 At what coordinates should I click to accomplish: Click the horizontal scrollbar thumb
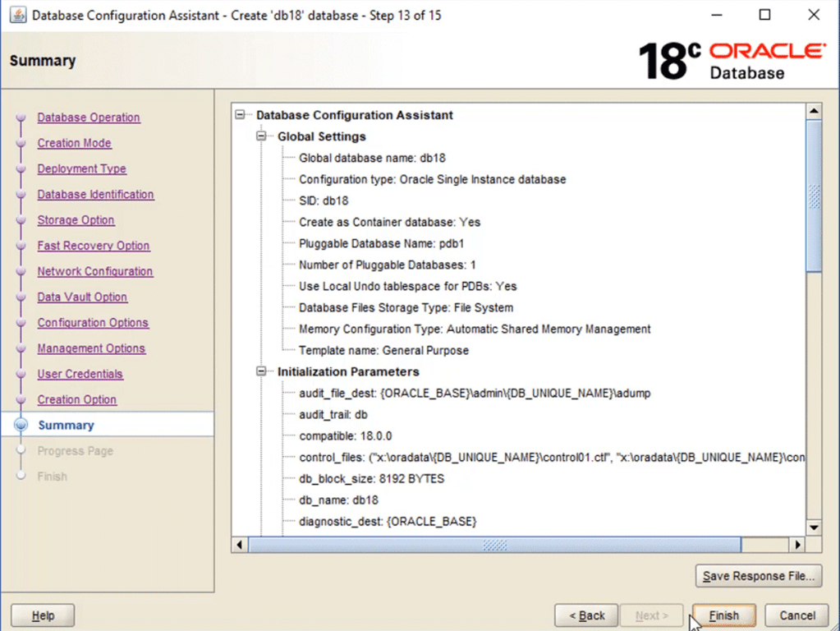[x=495, y=545]
